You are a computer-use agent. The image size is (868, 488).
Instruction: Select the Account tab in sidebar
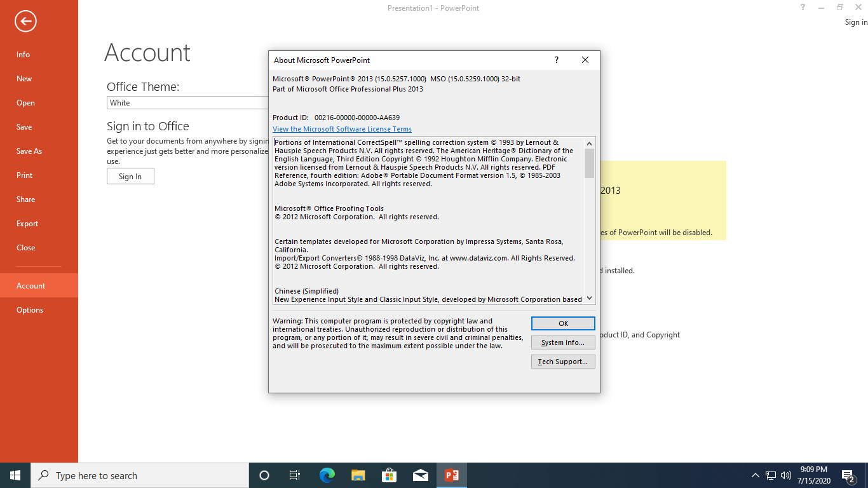click(39, 286)
